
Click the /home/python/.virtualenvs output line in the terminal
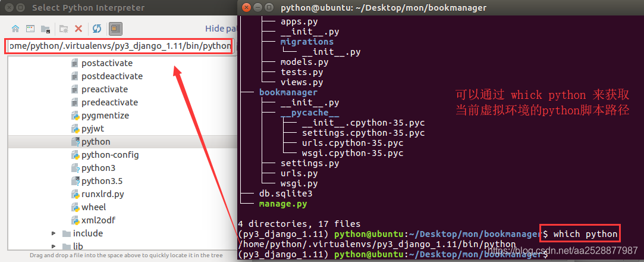pos(376,244)
